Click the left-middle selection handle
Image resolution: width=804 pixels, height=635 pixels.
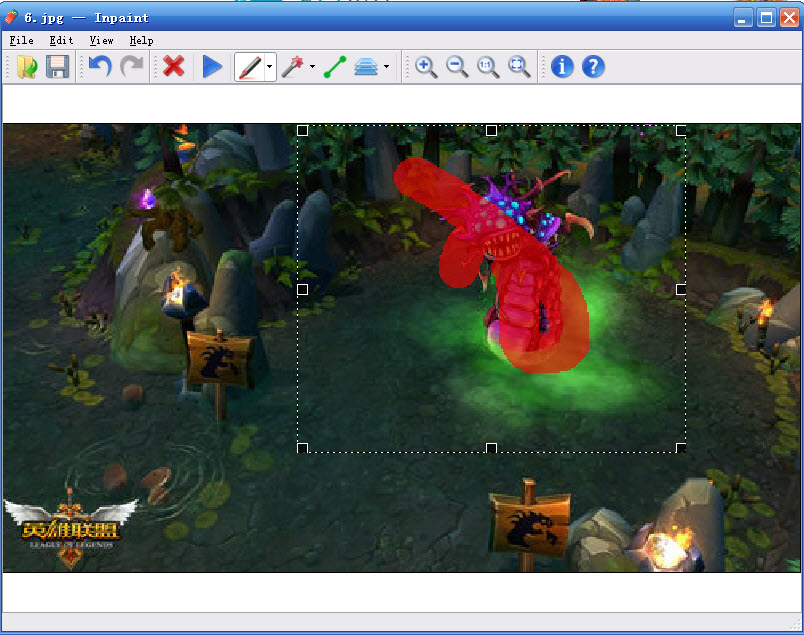click(x=303, y=290)
